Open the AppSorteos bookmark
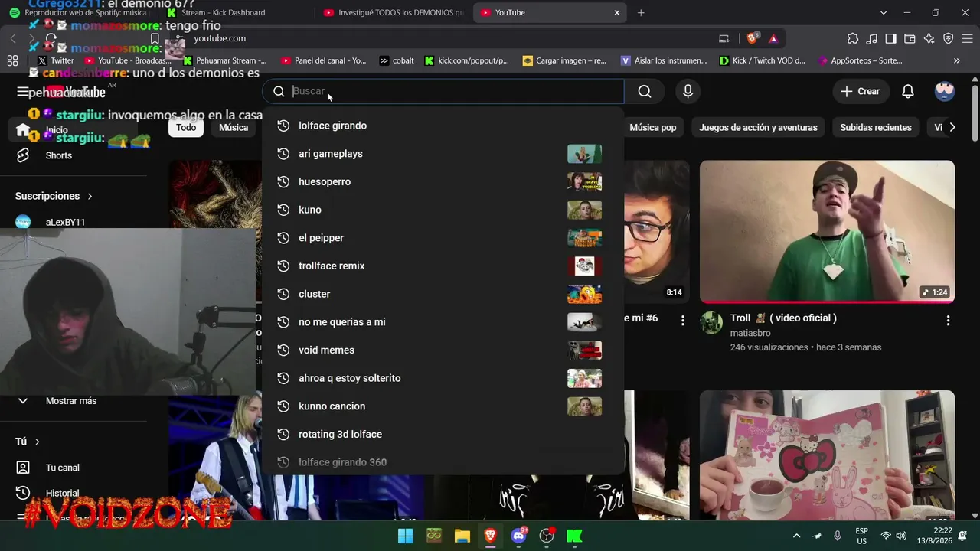This screenshot has height=551, width=980. coord(861,60)
